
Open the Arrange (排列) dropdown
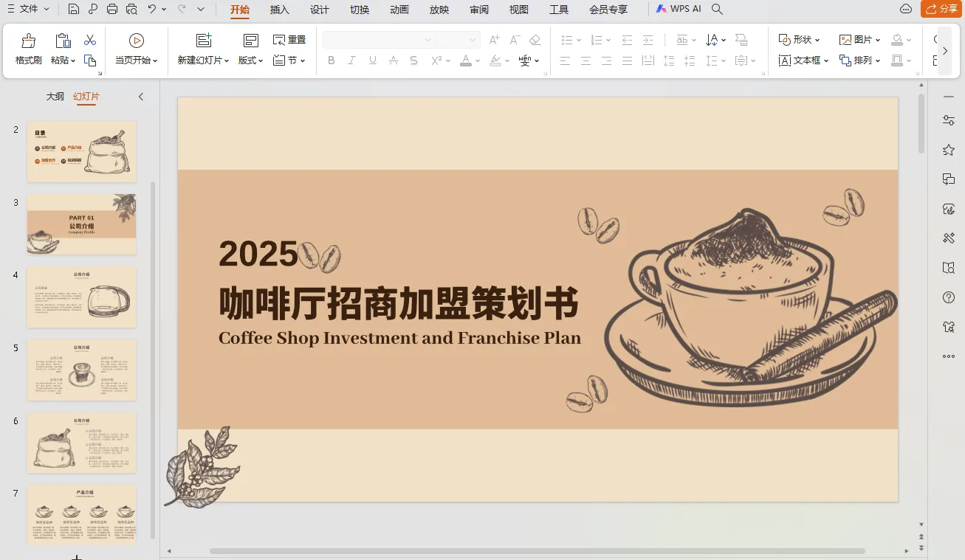point(860,61)
